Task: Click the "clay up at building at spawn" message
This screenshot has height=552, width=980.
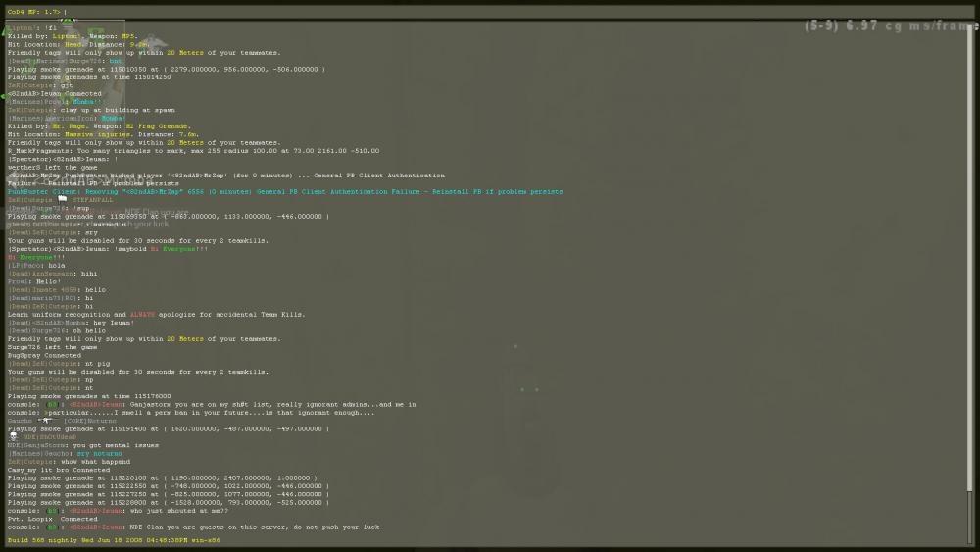Action: click(x=91, y=110)
